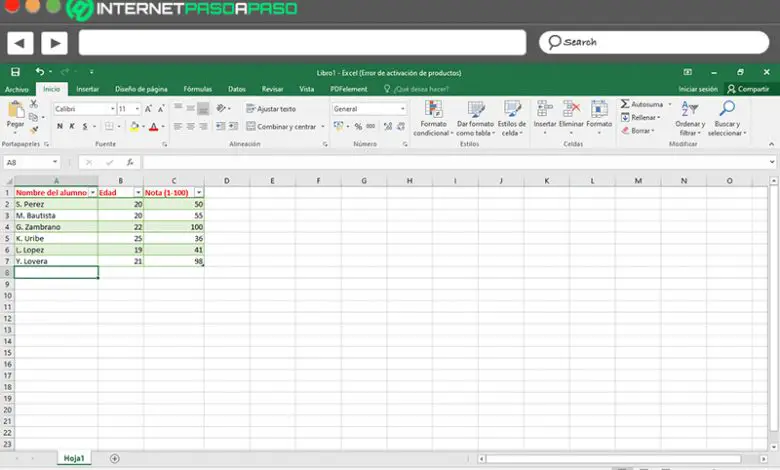Open Dar formato como tabla gallery
This screenshot has width=780, height=470.
pos(476,118)
